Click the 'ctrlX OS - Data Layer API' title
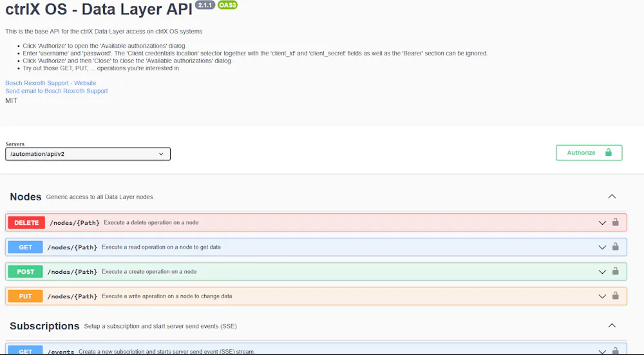 pyautogui.click(x=99, y=9)
